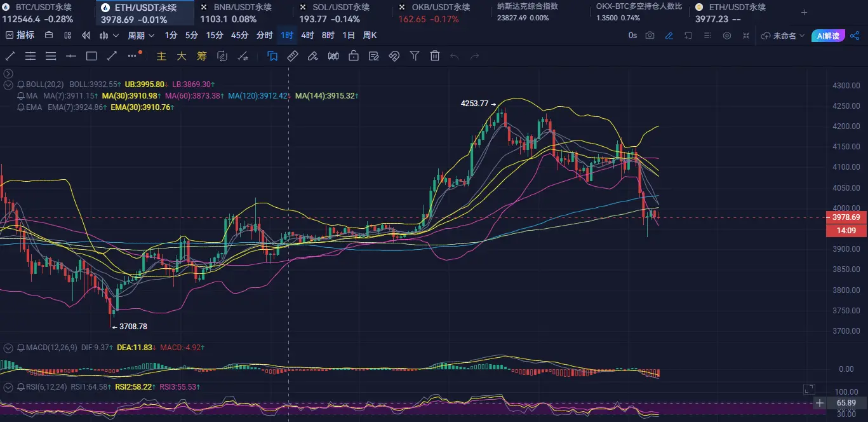Collapse the main indicator legend chevron
This screenshot has height=422, width=868.
[x=9, y=85]
